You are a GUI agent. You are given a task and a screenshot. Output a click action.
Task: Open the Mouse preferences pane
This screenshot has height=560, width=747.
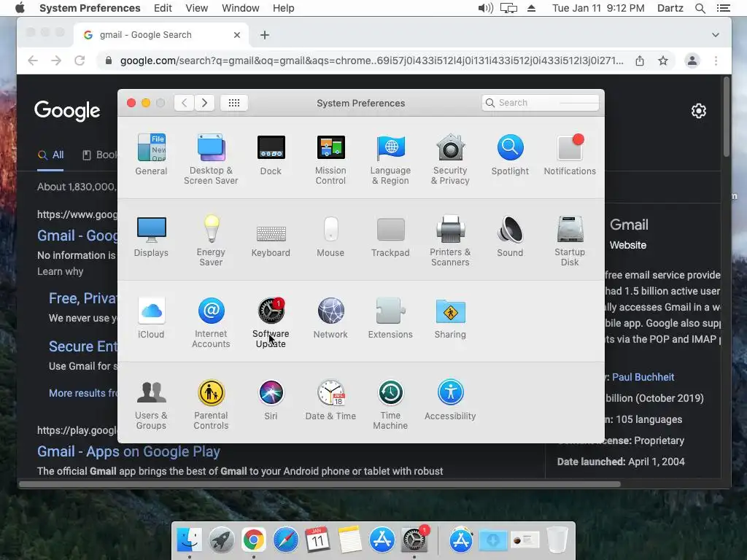330,236
